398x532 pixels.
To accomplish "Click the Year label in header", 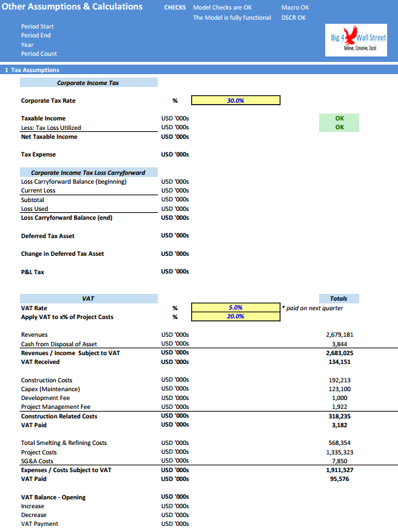I will (x=27, y=45).
